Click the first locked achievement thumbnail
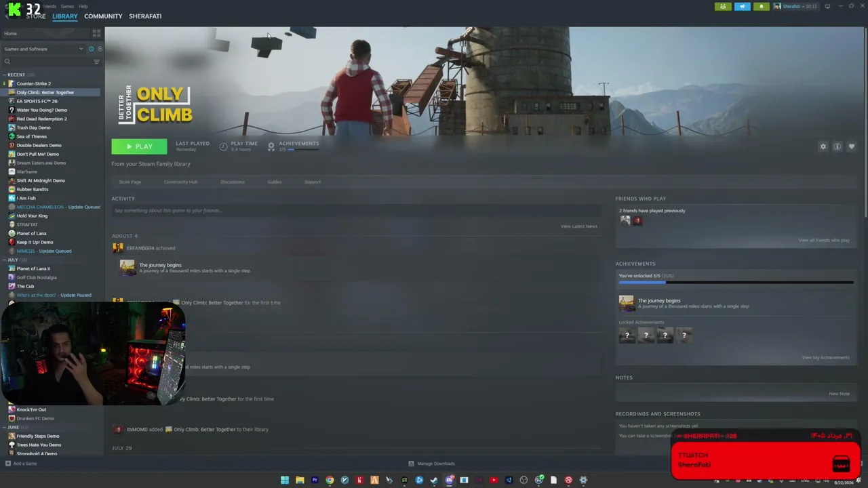 [627, 335]
